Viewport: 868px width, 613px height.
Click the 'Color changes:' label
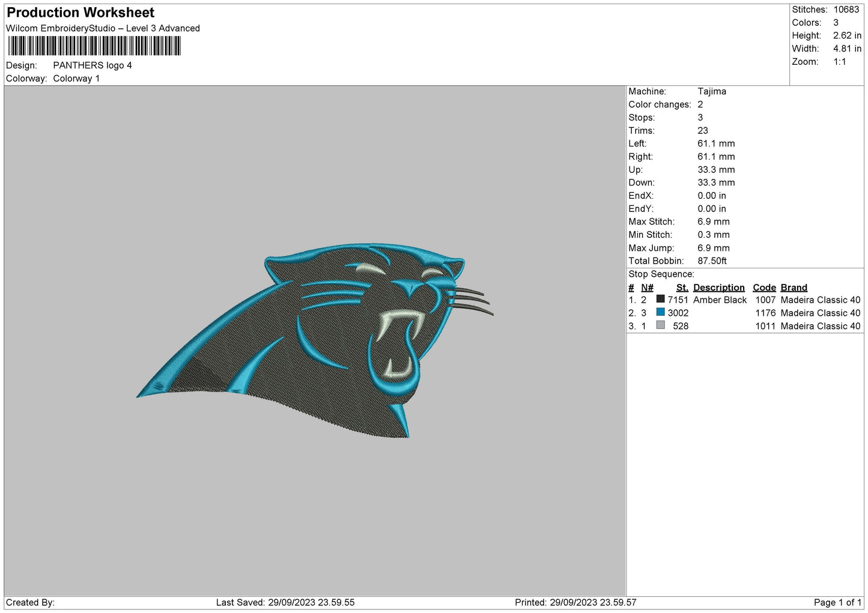(x=660, y=104)
